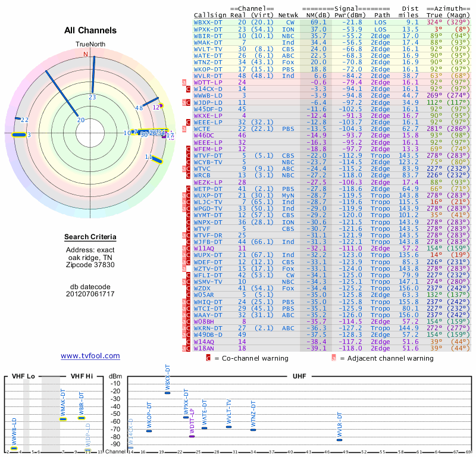Click the Search Criteria heading
This screenshot has width=476, height=457.
tap(90, 237)
